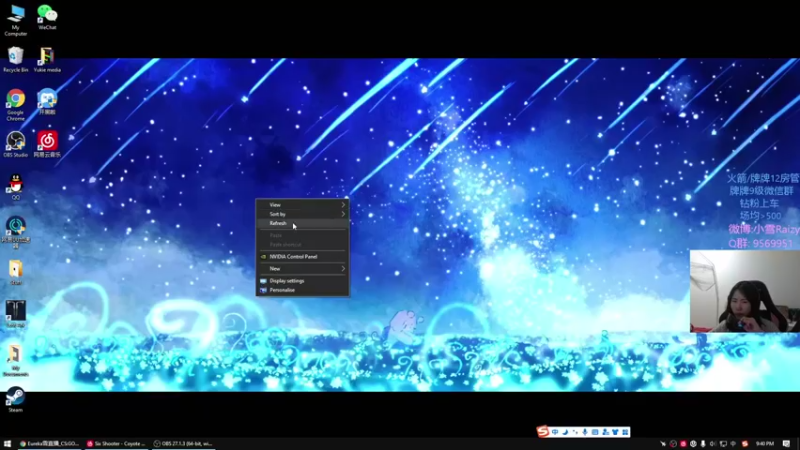This screenshot has height=450, width=800.
Task: Click the taskbar clock showing 9:40 PM
Action: pos(764,444)
